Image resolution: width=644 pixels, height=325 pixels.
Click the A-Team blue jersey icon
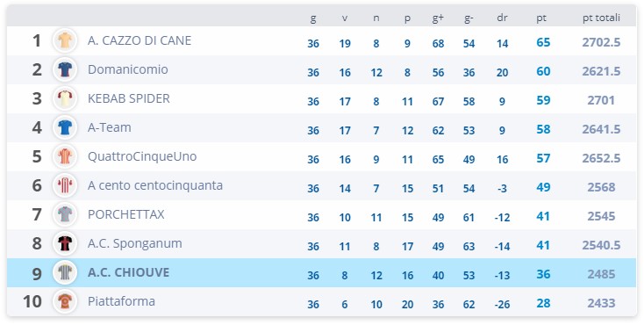pyautogui.click(x=65, y=127)
